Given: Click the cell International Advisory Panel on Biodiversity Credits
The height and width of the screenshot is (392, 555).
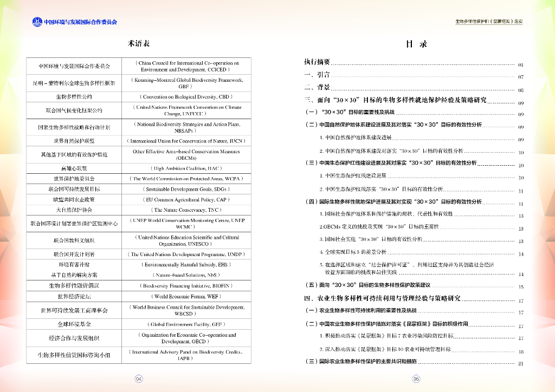Looking at the screenshot, I should (186, 355).
